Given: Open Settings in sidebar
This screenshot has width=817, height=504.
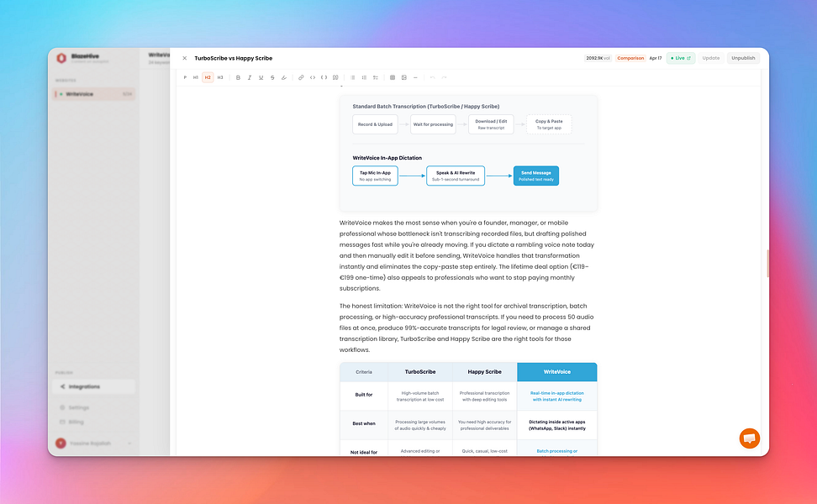Looking at the screenshot, I should coord(75,407).
